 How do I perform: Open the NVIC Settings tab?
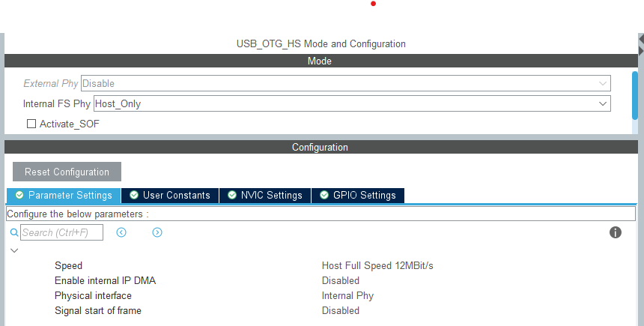tap(265, 196)
